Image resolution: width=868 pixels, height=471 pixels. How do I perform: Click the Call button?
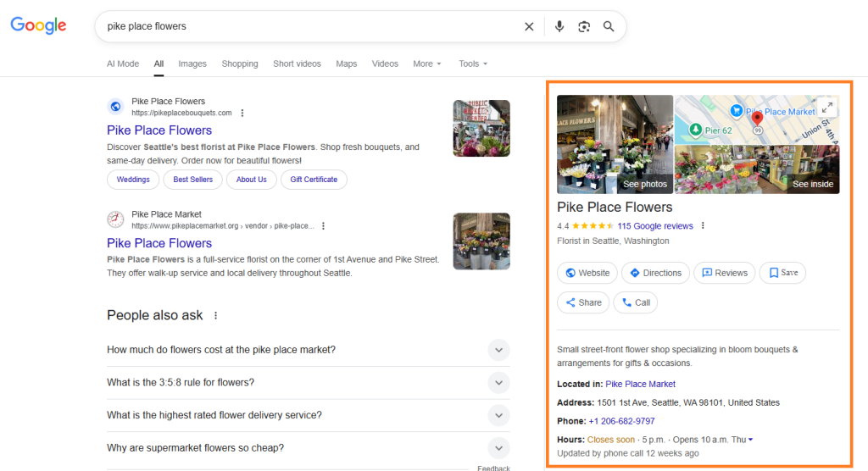tap(636, 302)
